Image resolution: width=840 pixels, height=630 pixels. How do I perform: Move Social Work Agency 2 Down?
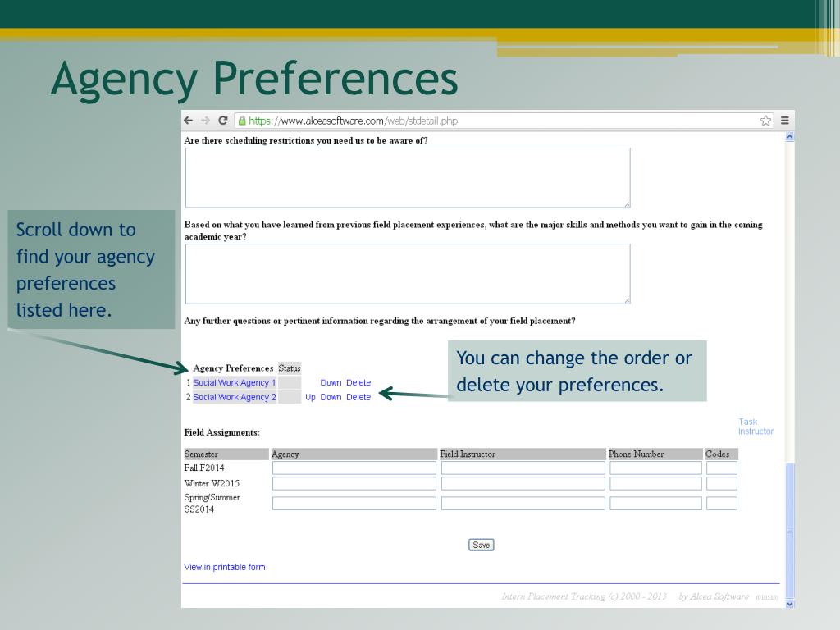[x=331, y=397]
